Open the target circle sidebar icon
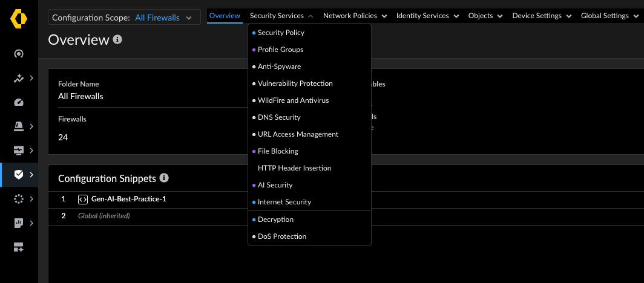Image resolution: width=644 pixels, height=283 pixels. click(x=19, y=54)
